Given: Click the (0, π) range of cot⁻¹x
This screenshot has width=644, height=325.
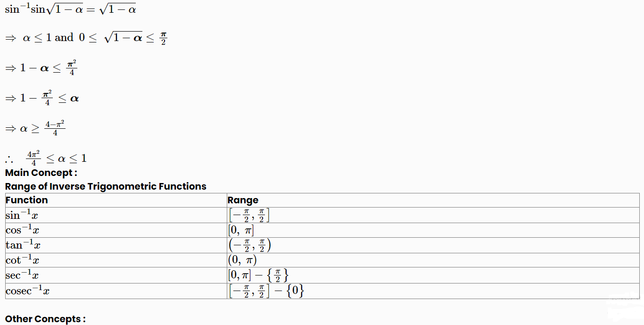Looking at the screenshot, I should 242,260.
